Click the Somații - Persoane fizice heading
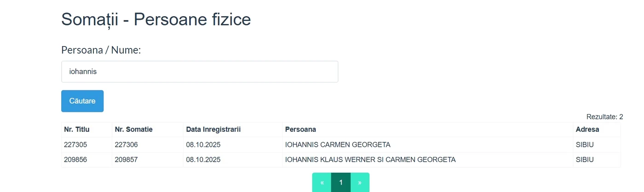The image size is (644, 192). [x=156, y=20]
